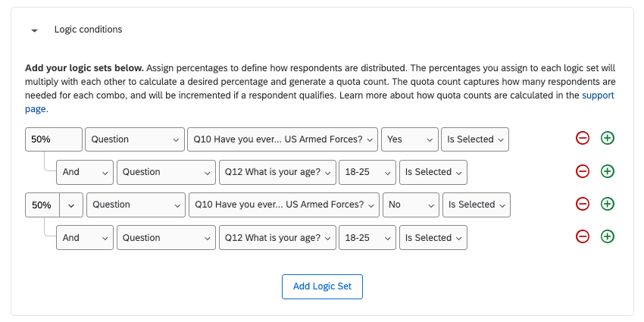Delete the last Q12 age condition
The image size is (644, 322).
pyautogui.click(x=582, y=236)
